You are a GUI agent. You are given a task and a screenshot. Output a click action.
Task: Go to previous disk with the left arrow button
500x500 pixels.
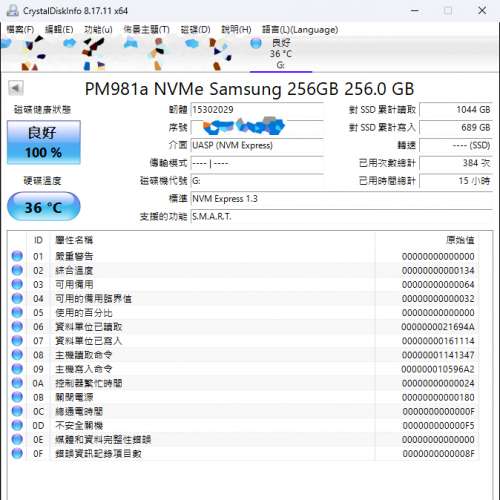coord(16,88)
